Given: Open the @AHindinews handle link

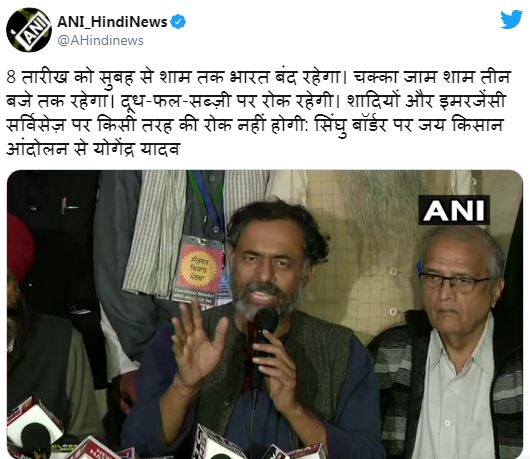Looking at the screenshot, I should (x=100, y=41).
